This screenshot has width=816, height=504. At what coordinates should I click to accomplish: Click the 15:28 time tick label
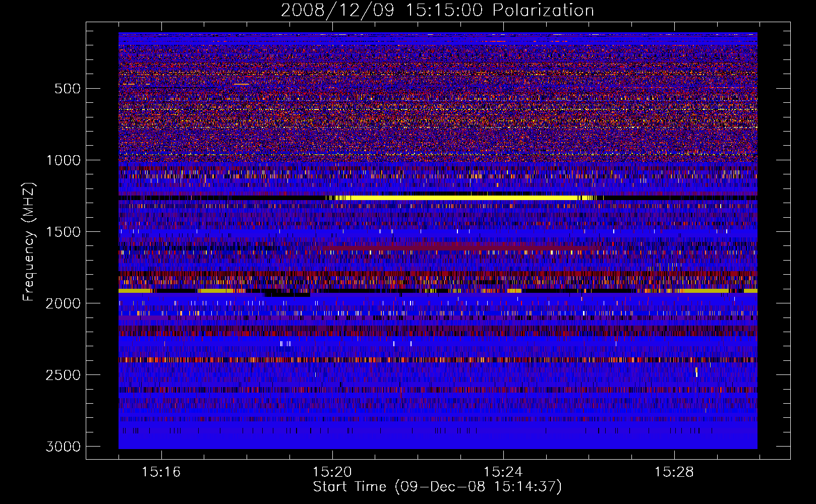(674, 472)
